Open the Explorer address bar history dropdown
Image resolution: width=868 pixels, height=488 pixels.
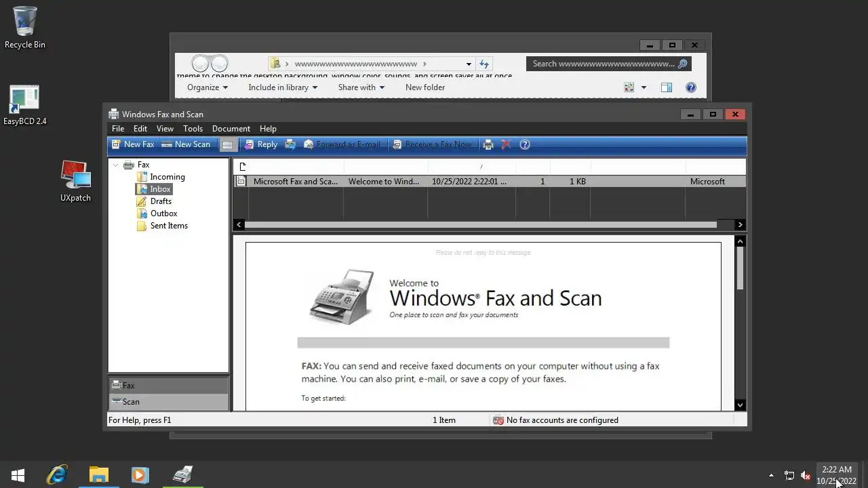[x=469, y=64]
